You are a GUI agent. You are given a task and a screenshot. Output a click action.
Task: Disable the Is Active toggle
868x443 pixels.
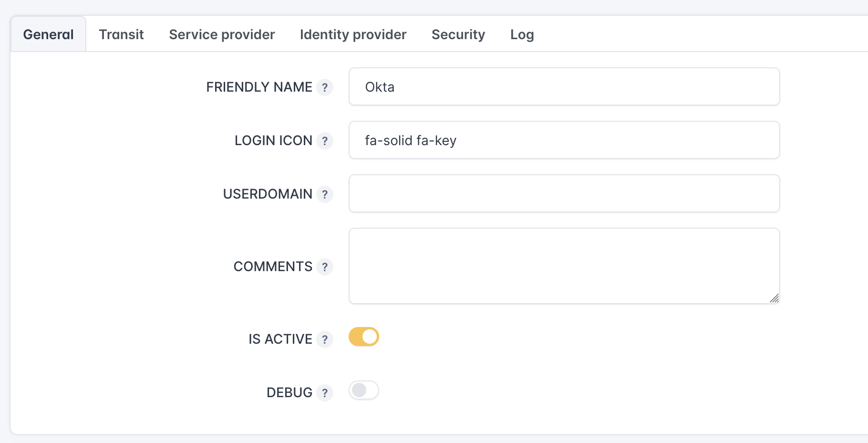(364, 337)
